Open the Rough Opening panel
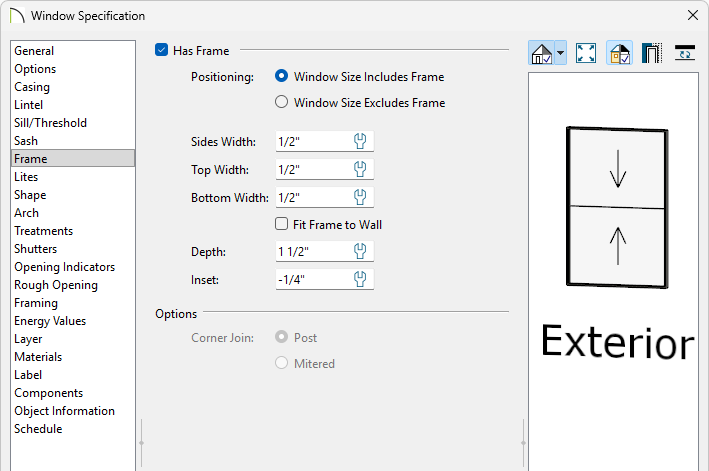The width and height of the screenshot is (709, 471). tap(73, 285)
